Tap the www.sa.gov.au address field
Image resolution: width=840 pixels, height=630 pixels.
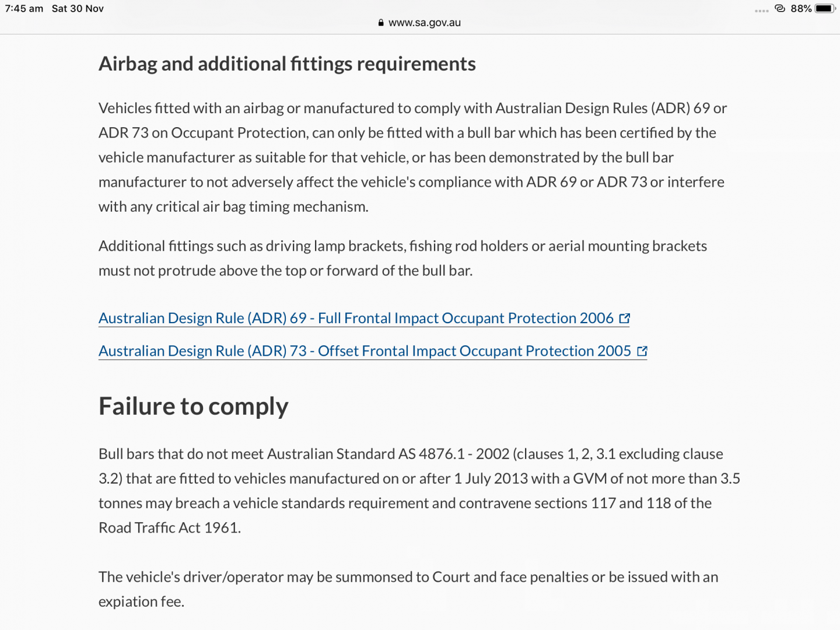click(x=424, y=23)
